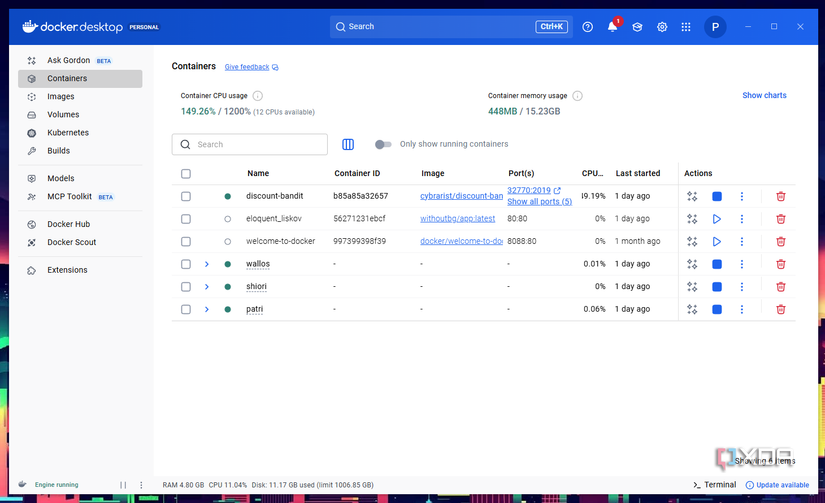Open Docker Scout in the sidebar
Screen dimensions: 825x503
point(80,243)
